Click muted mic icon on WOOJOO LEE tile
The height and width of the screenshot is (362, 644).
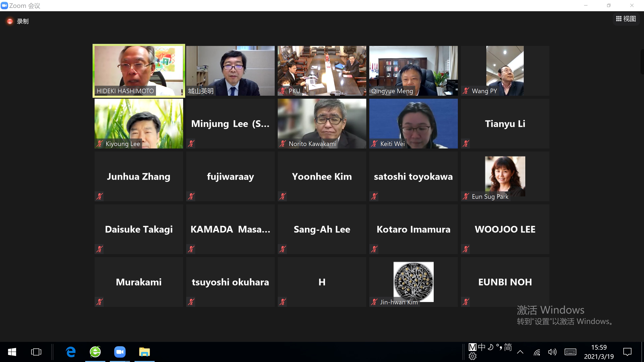click(466, 249)
